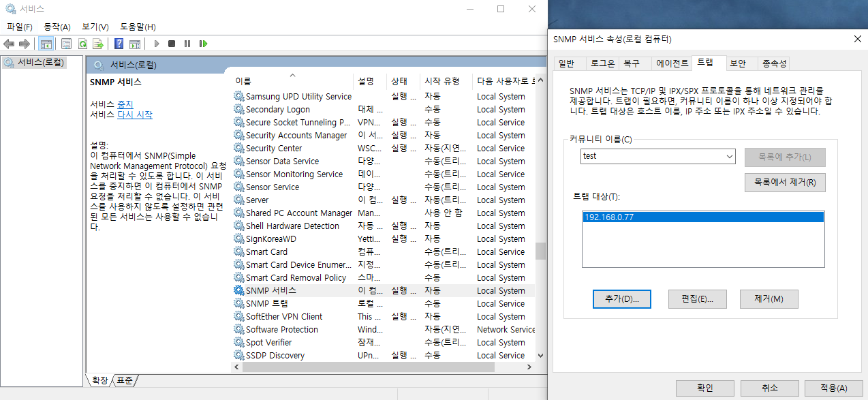Click the gear icon beside Software Protection
Viewport: 868px width, 400px height.
[238, 329]
